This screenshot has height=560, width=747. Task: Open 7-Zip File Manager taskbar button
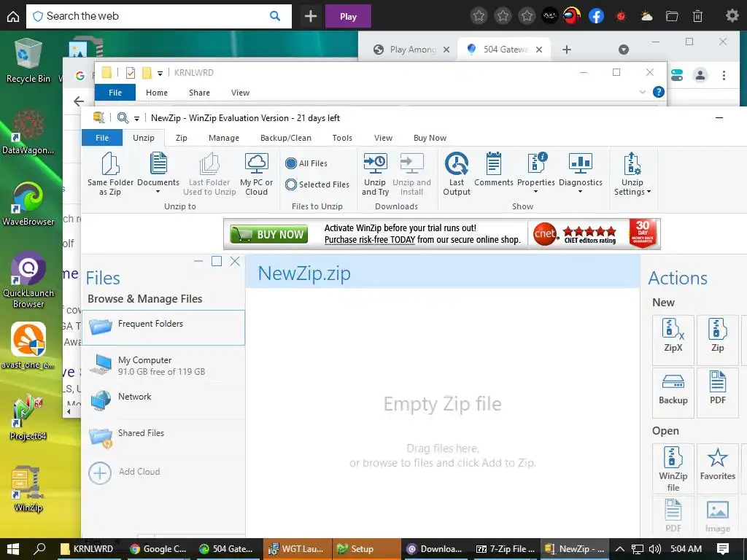[505, 549]
